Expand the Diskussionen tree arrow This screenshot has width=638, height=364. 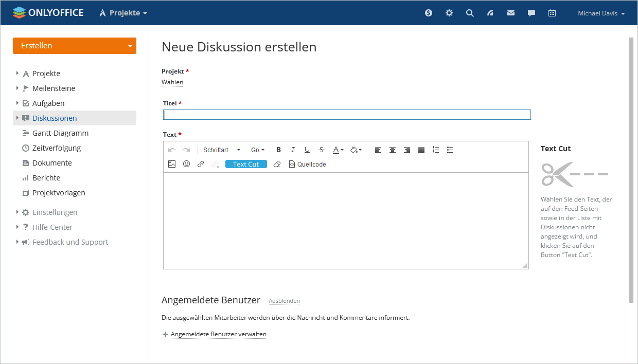pos(17,118)
